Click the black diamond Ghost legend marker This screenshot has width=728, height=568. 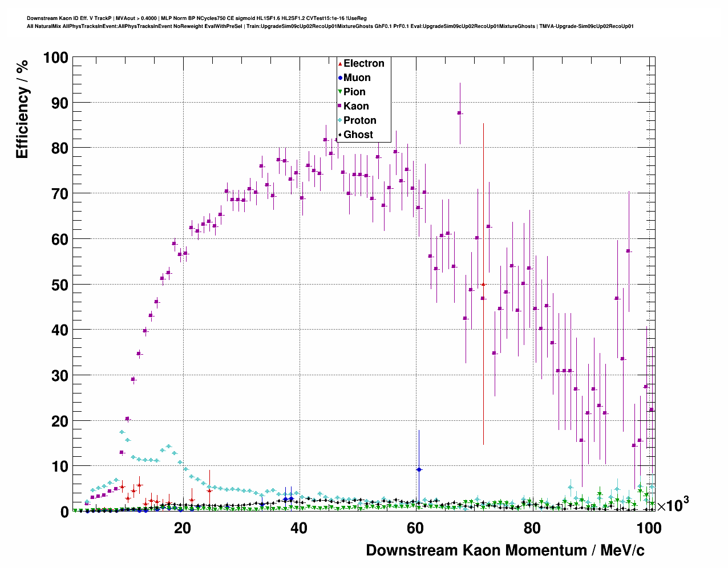[x=340, y=135]
